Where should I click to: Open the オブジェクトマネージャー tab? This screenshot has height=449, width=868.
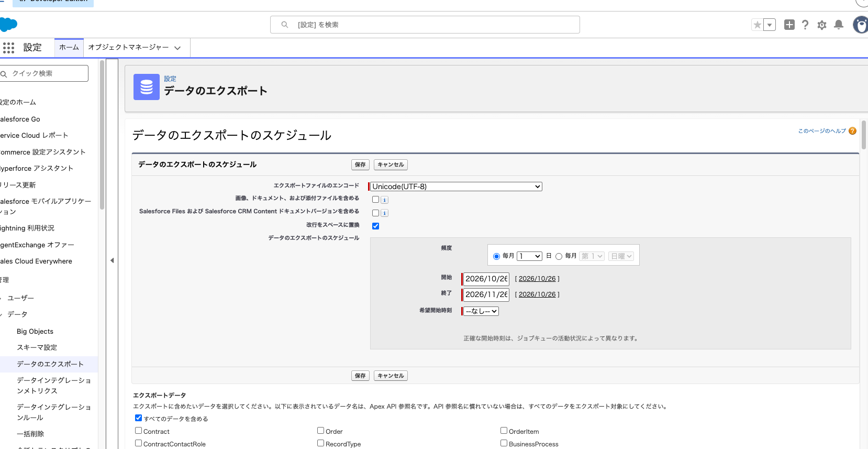point(128,47)
